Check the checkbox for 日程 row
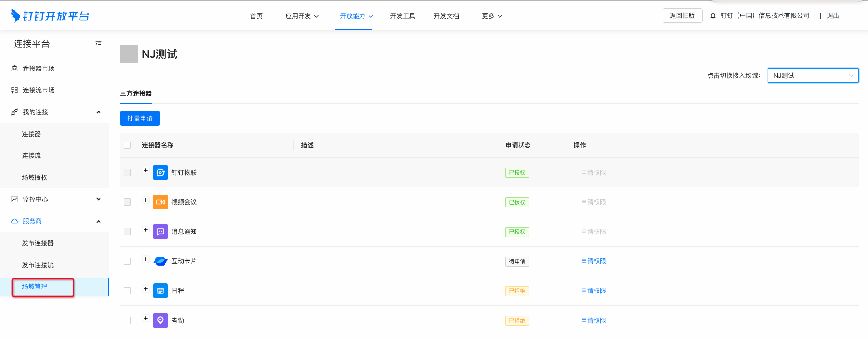Viewport: 868px width, 339px height. pyautogui.click(x=127, y=291)
